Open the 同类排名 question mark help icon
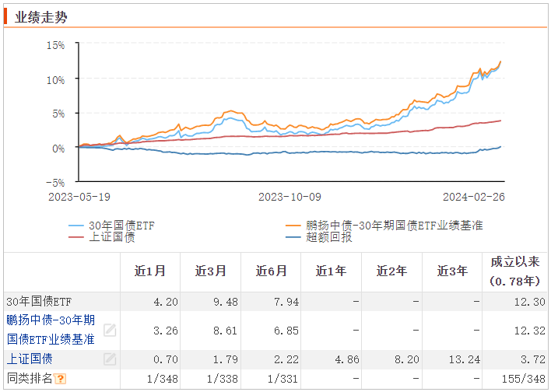 click(x=61, y=379)
